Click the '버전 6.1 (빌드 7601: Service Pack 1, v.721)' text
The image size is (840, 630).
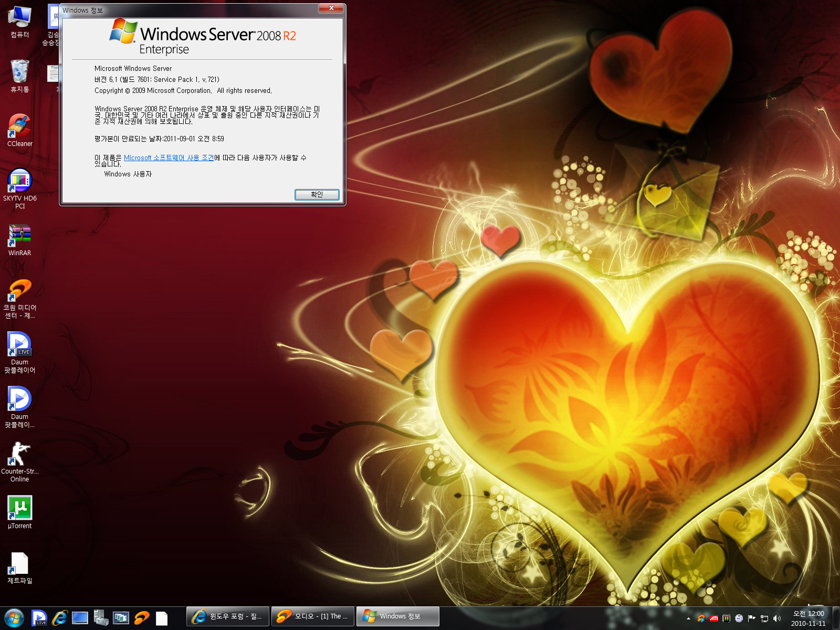click(x=157, y=80)
